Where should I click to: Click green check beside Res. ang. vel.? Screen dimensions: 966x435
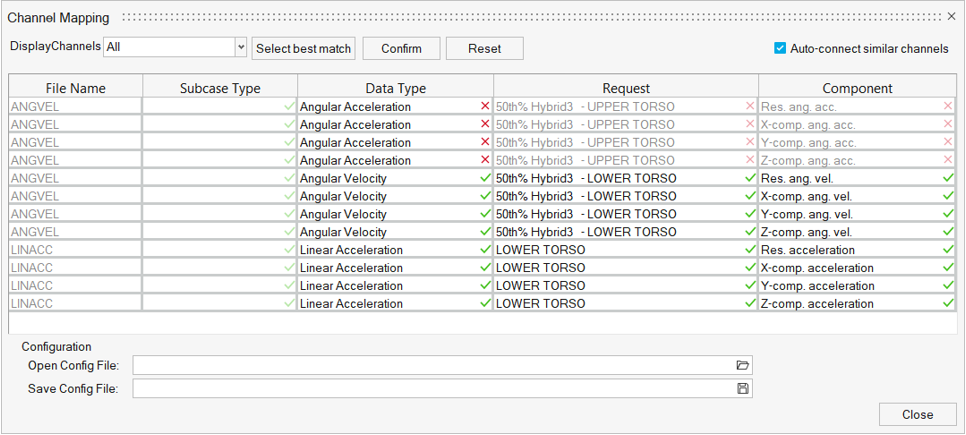(x=948, y=178)
